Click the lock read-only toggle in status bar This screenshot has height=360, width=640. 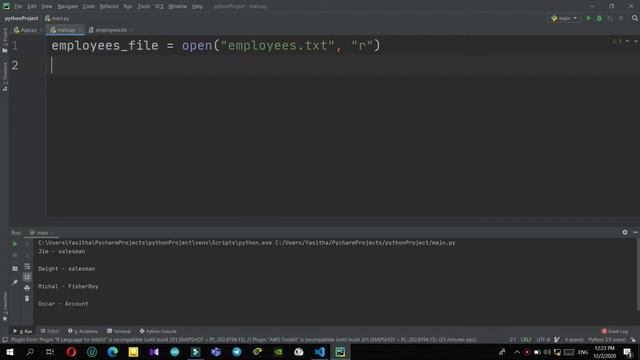[x=633, y=340]
